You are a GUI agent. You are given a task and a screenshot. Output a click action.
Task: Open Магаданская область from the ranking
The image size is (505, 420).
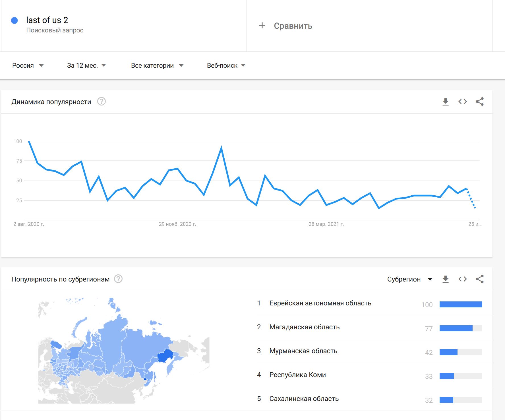304,327
